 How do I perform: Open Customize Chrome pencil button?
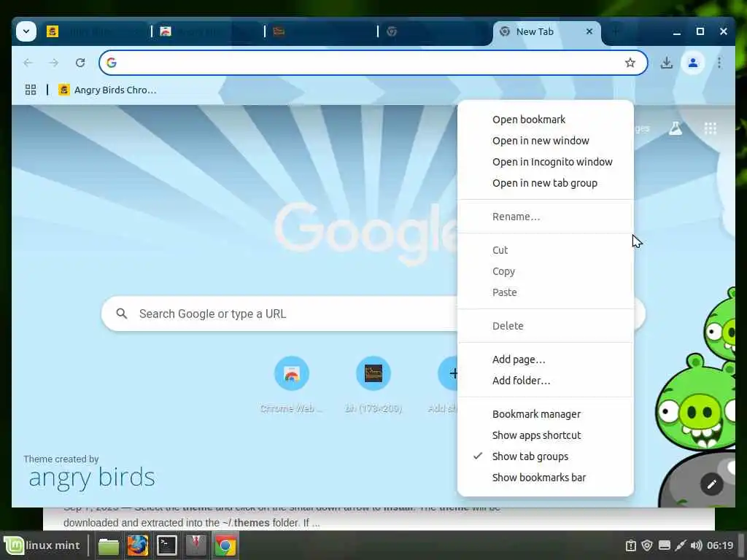click(x=712, y=484)
